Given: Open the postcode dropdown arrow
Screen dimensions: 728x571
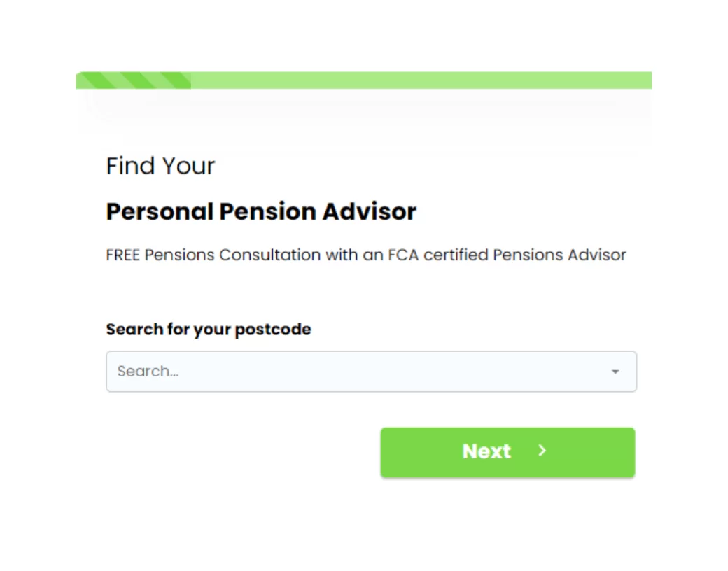Looking at the screenshot, I should (615, 372).
